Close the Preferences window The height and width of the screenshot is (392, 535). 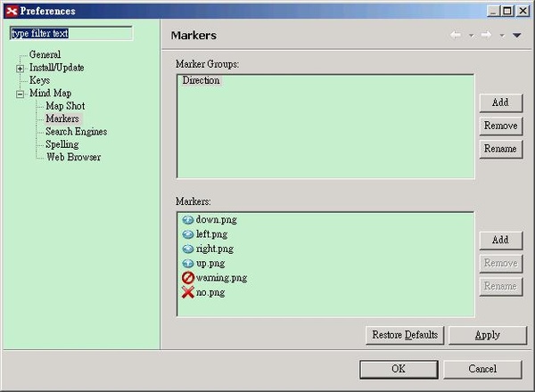point(523,12)
